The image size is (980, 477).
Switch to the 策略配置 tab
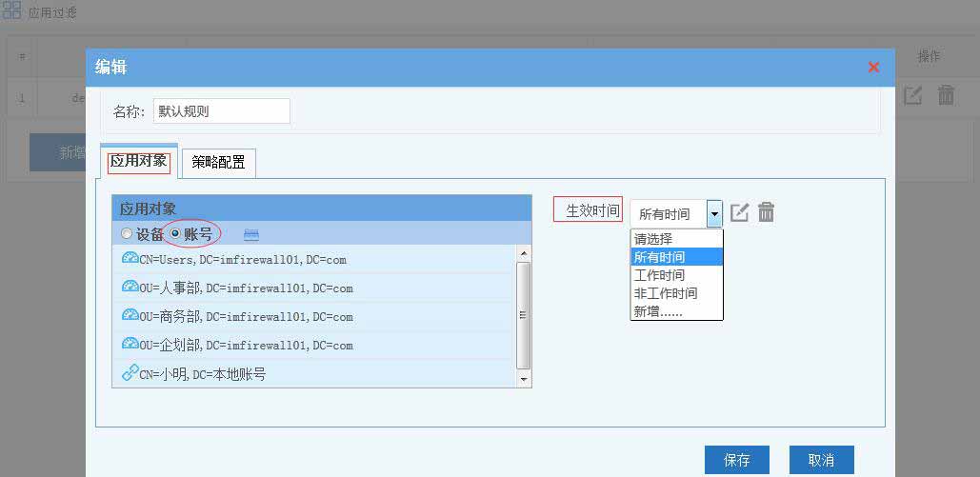(x=218, y=162)
